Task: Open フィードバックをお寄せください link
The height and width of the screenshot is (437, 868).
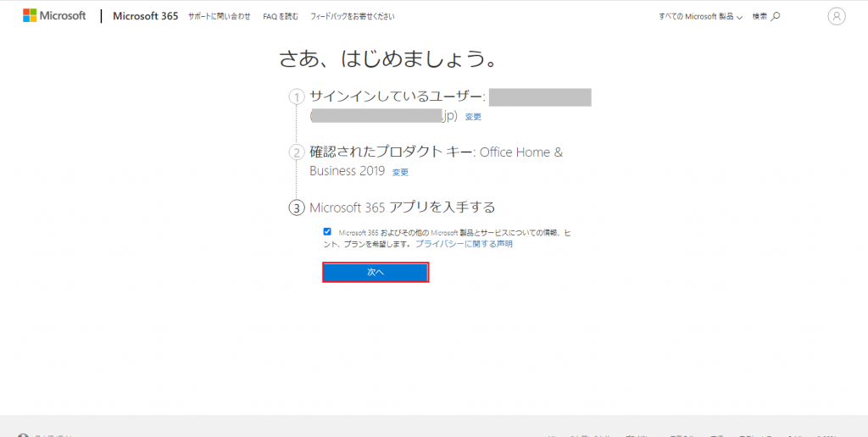Action: coord(353,17)
